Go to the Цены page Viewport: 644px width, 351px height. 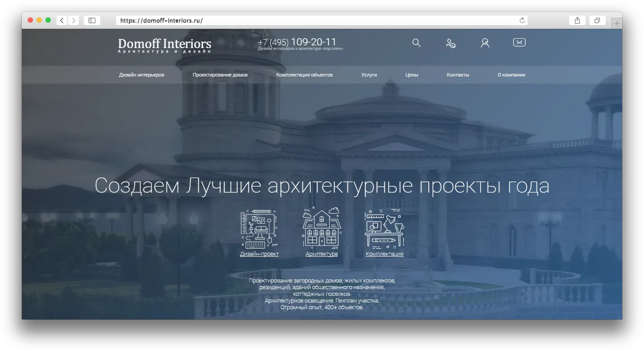[x=412, y=75]
